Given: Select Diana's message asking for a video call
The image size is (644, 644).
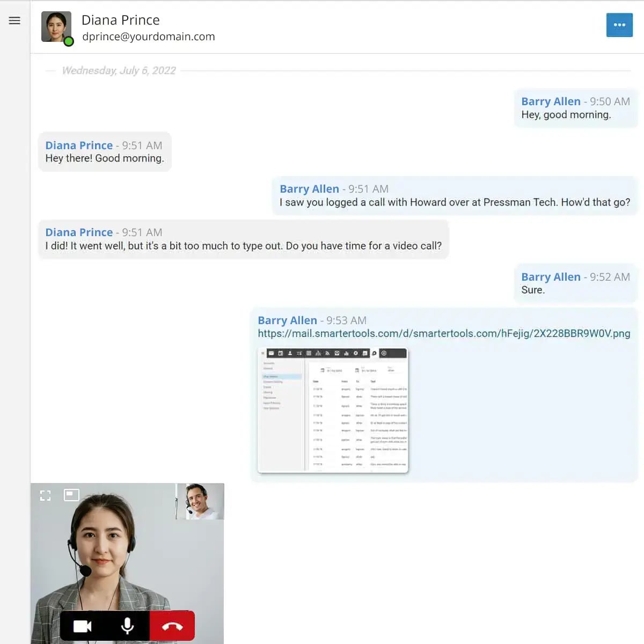Looking at the screenshot, I should tap(243, 246).
